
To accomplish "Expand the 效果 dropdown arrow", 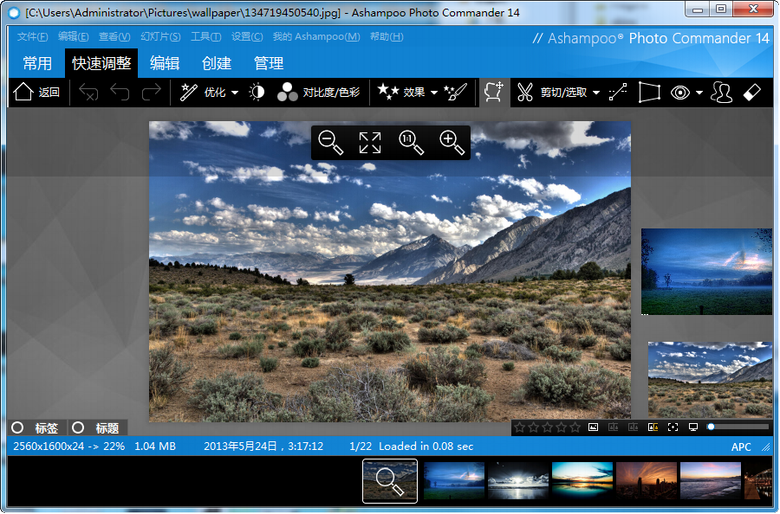I will click(x=434, y=93).
